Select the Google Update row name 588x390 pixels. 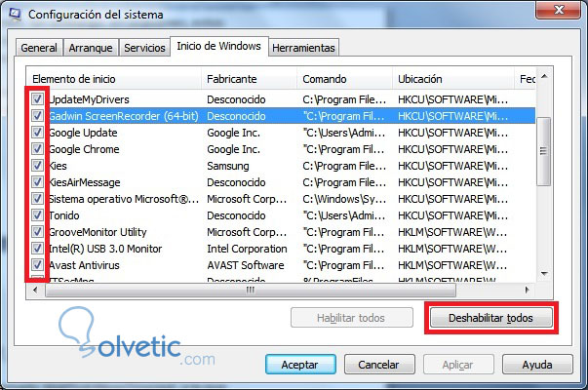point(83,133)
